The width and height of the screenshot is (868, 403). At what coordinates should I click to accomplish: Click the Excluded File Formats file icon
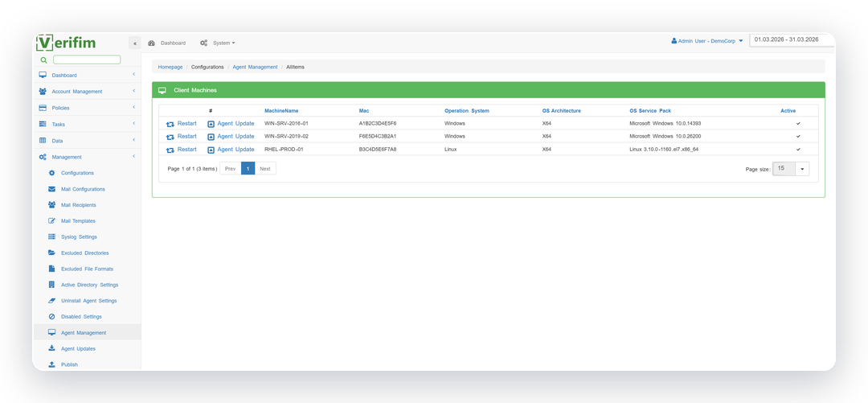click(51, 269)
